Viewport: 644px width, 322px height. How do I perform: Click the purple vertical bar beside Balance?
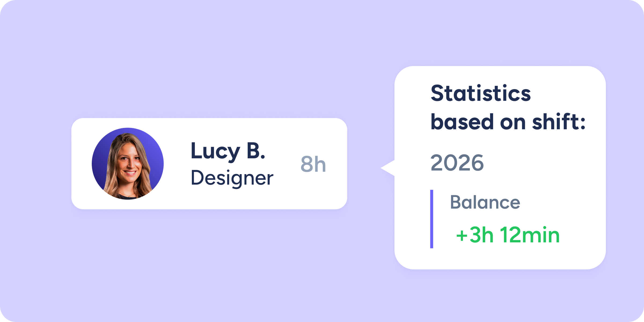pos(431,219)
